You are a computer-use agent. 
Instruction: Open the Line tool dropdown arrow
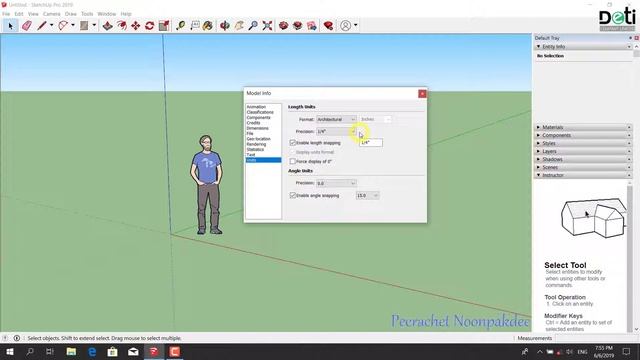[x=51, y=26]
